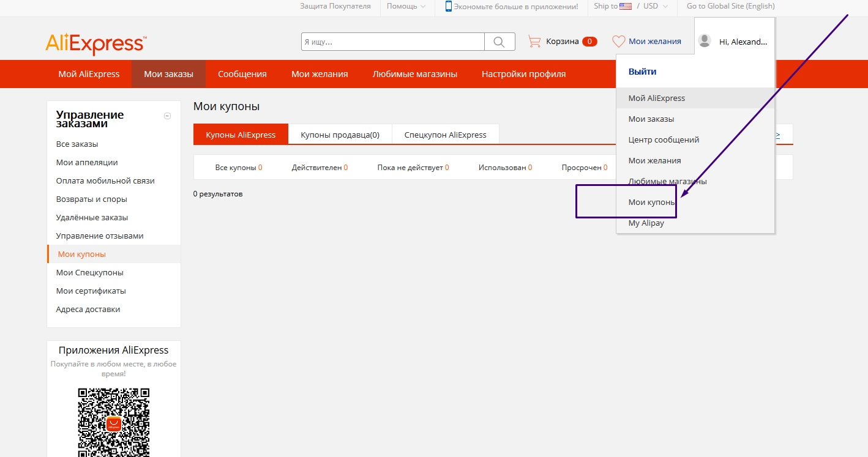Select Мои заказы in red navigation bar
Viewport: 868px width, 457px height.
click(168, 74)
